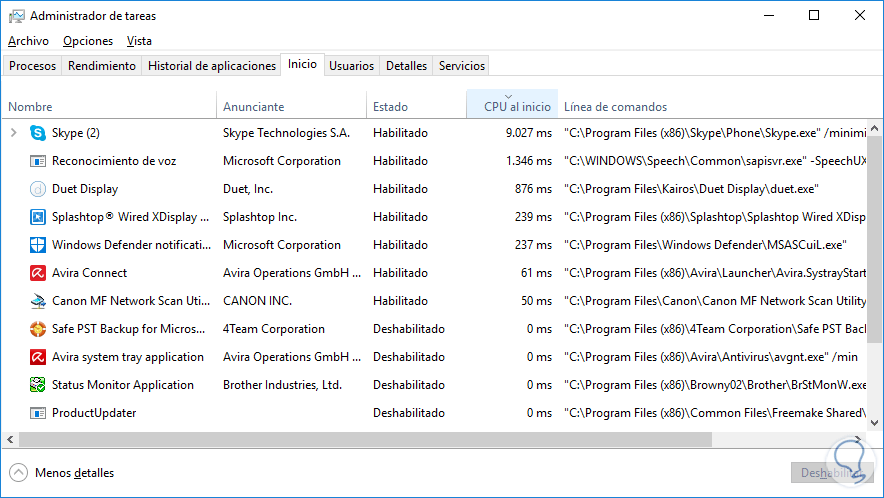This screenshot has width=884, height=498.
Task: Click the Deshabilitar button
Action: (x=832, y=473)
